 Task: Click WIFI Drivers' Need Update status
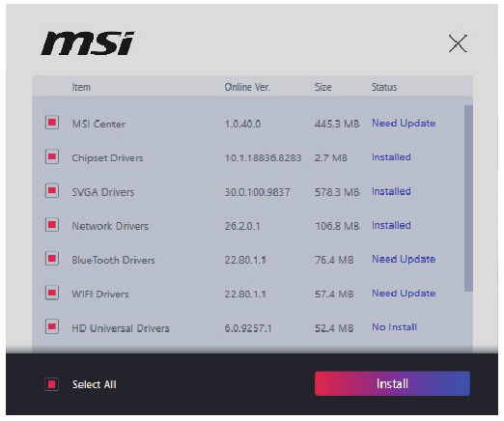pyautogui.click(x=404, y=294)
